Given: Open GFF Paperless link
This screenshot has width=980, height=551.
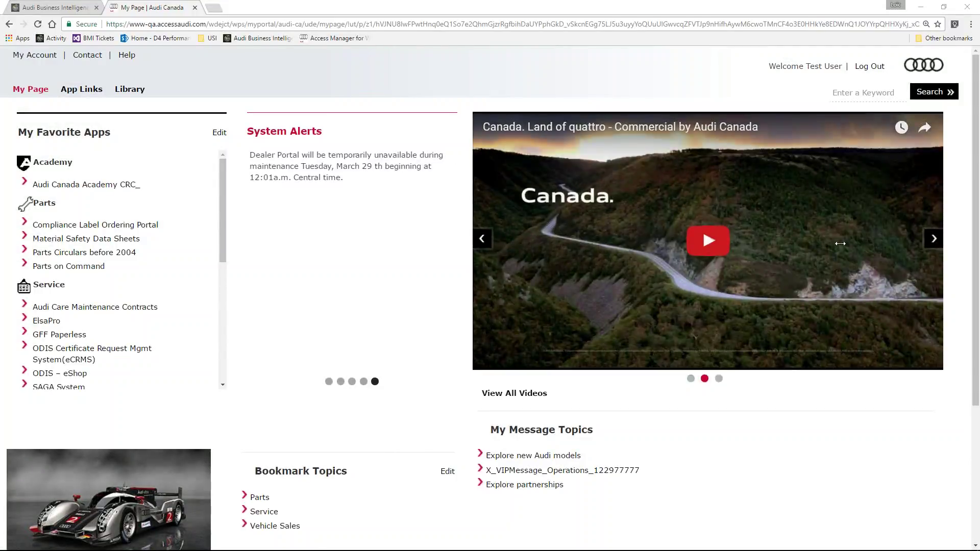Looking at the screenshot, I should click(59, 335).
